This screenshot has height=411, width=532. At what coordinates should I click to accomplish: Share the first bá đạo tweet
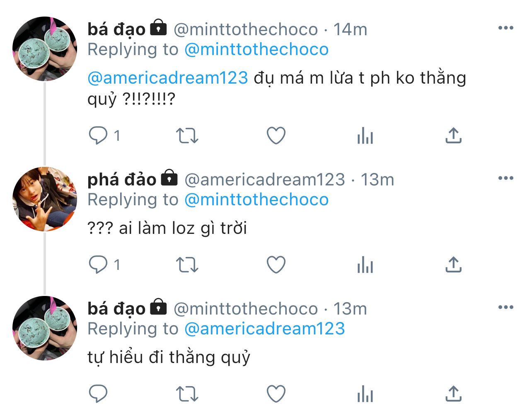(454, 135)
